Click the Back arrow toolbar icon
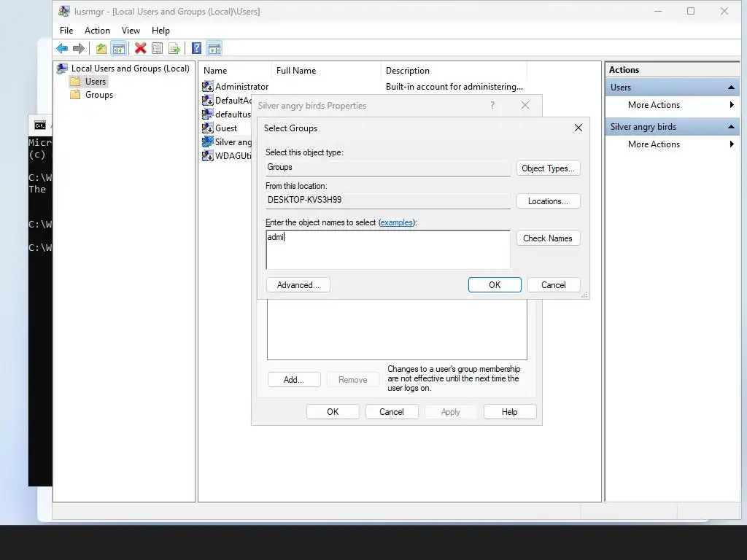 point(62,48)
